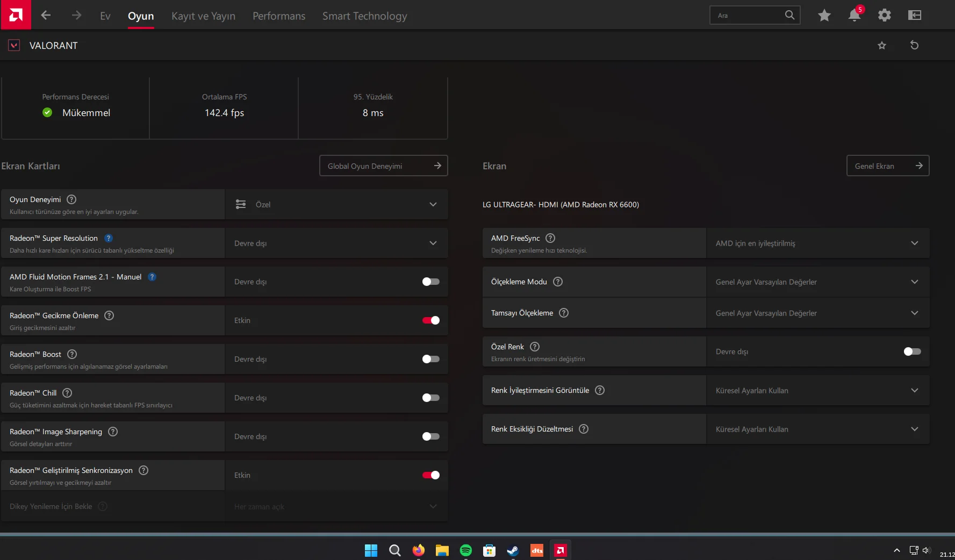The width and height of the screenshot is (955, 560).
Task: Disable Radeon Gecikme Önleme switch
Action: (430, 320)
